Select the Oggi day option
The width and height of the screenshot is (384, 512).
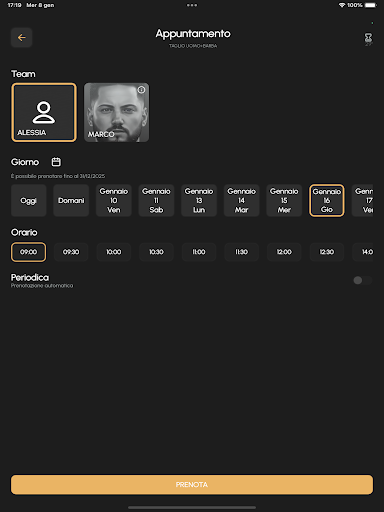coord(28,201)
